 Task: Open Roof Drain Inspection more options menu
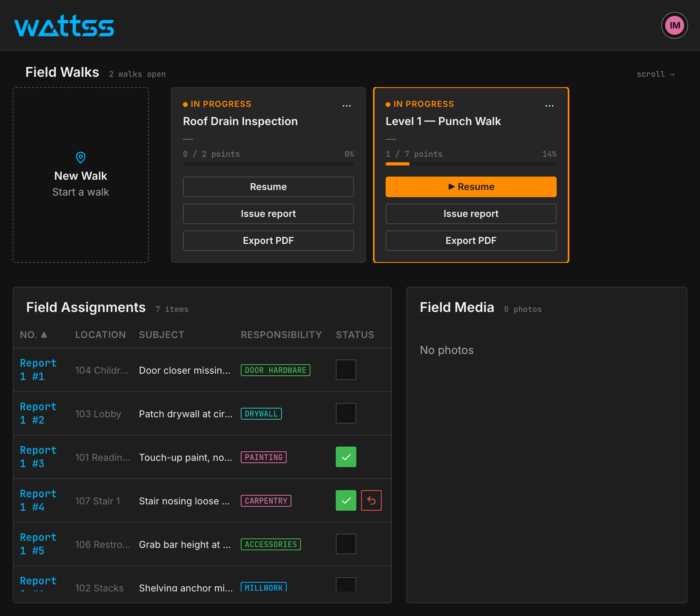(347, 106)
